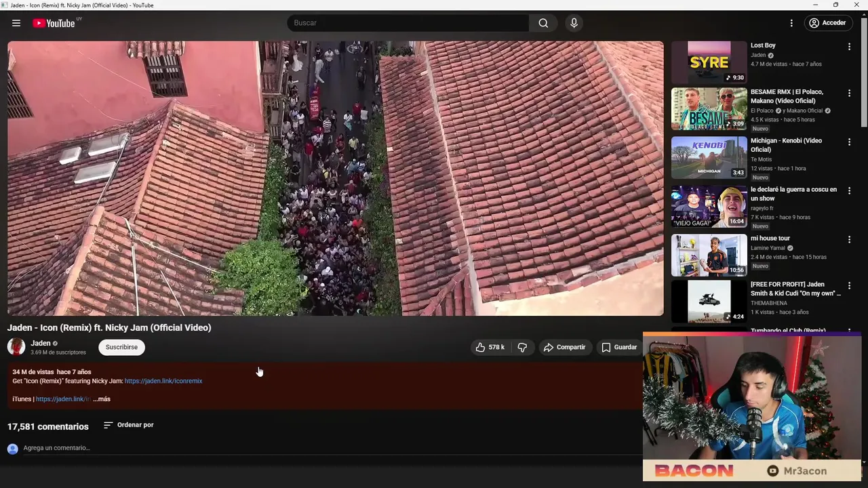Dislike the video with thumbs down icon
This screenshot has width=868, height=488.
[522, 347]
